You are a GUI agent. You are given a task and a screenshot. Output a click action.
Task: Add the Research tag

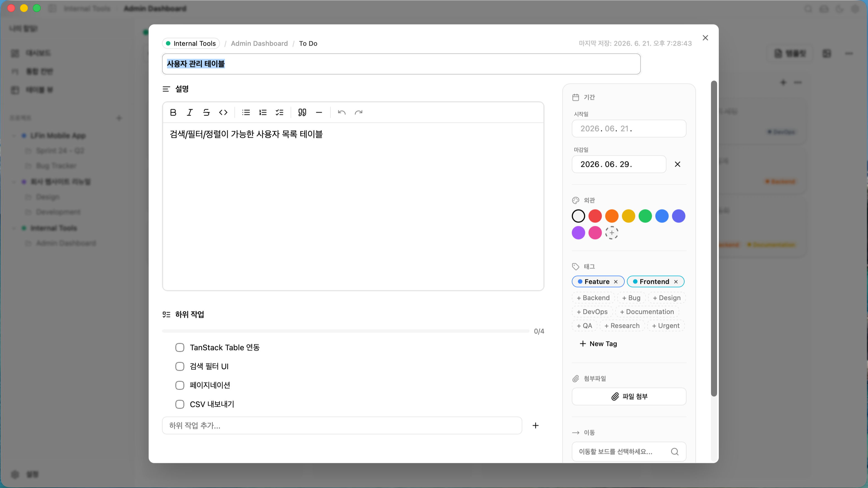tap(622, 326)
